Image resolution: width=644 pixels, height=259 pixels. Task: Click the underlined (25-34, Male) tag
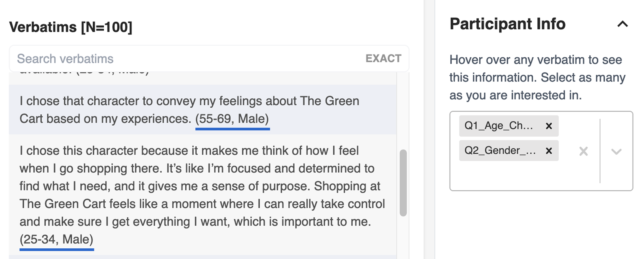click(57, 239)
